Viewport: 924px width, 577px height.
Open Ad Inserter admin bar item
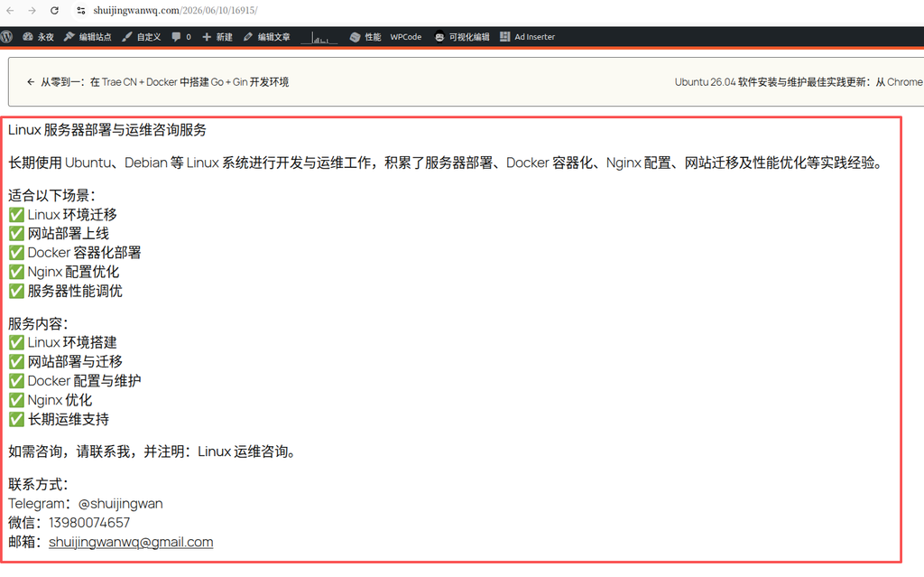tap(527, 37)
